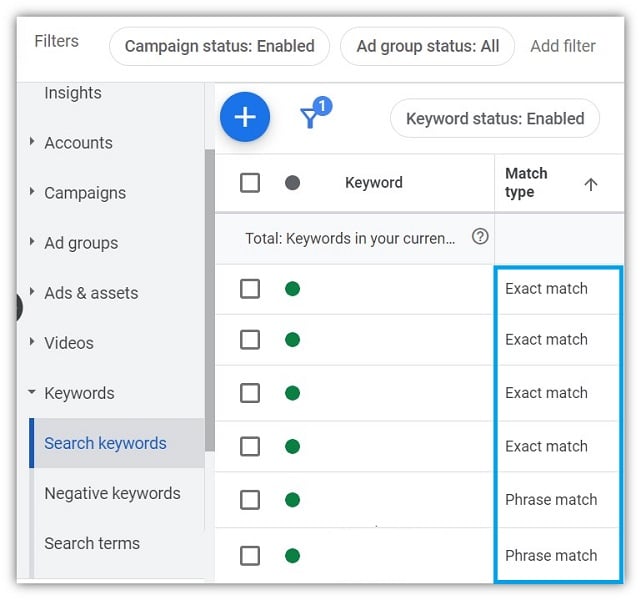Click Keyword status: Enabled filter chip
This screenshot has width=641, height=600.
(495, 119)
